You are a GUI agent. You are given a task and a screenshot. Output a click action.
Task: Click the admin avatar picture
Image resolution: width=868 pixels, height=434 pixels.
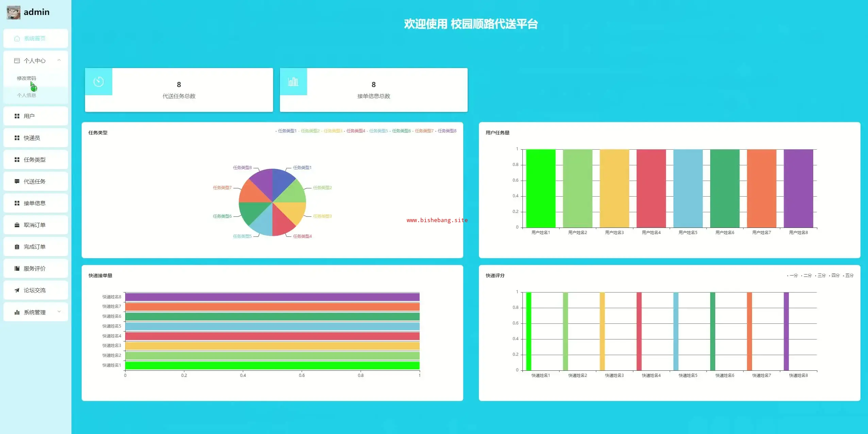click(x=14, y=13)
